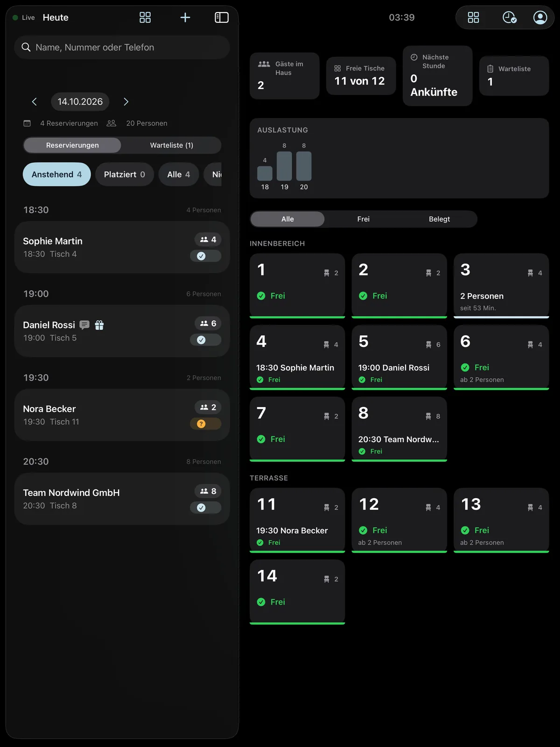The image size is (560, 747).
Task: Go to next day arrow
Action: point(126,102)
